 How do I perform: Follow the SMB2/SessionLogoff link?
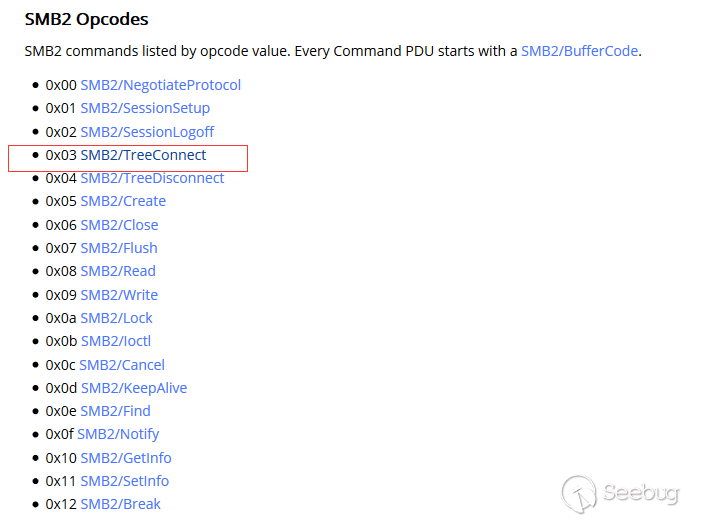tap(147, 132)
